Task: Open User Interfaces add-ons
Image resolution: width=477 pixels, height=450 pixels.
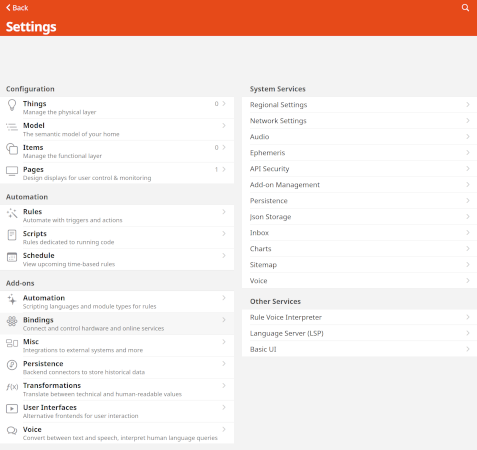Action: (117, 411)
